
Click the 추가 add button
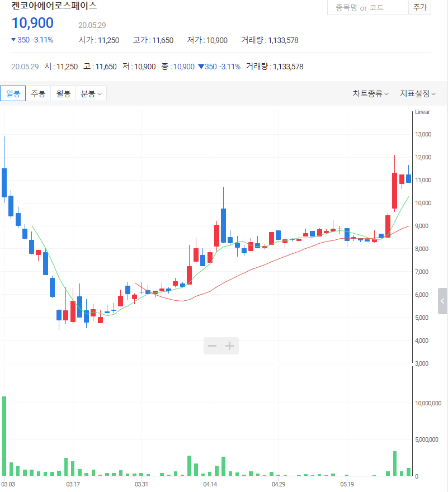click(419, 7)
